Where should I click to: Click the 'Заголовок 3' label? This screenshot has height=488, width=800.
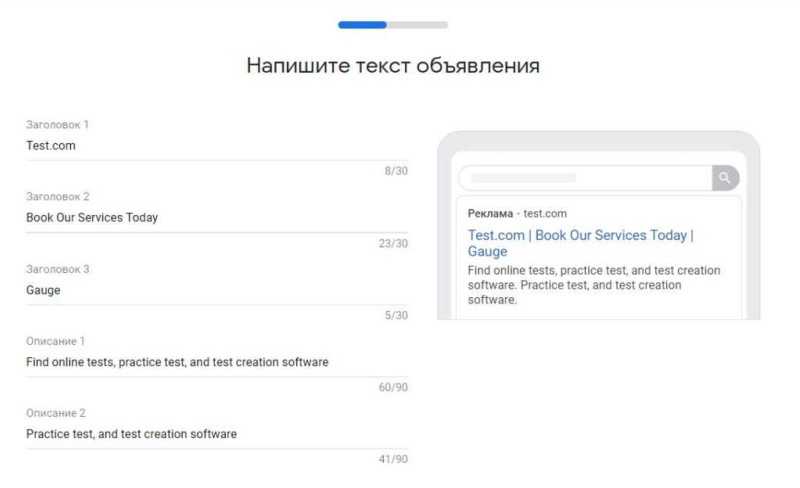tap(58, 269)
